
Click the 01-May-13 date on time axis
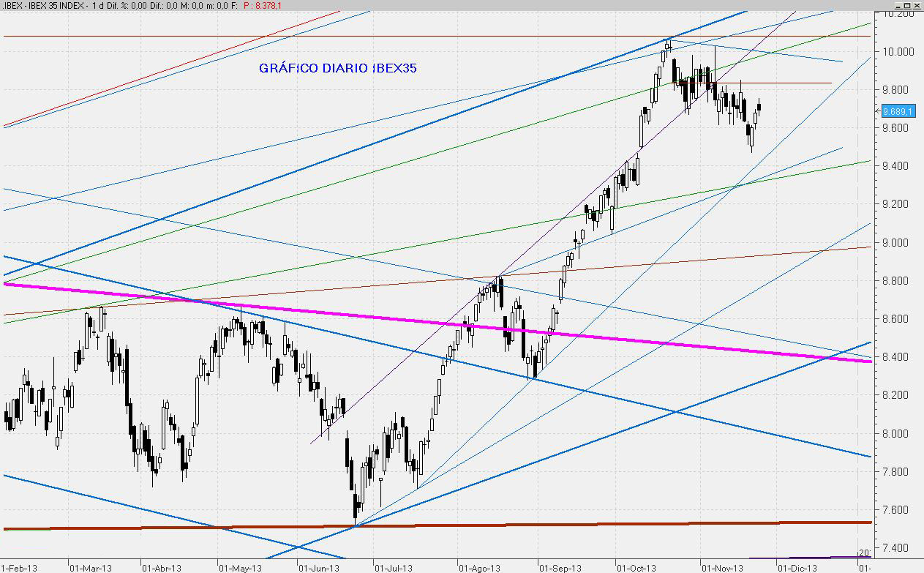pyautogui.click(x=241, y=567)
